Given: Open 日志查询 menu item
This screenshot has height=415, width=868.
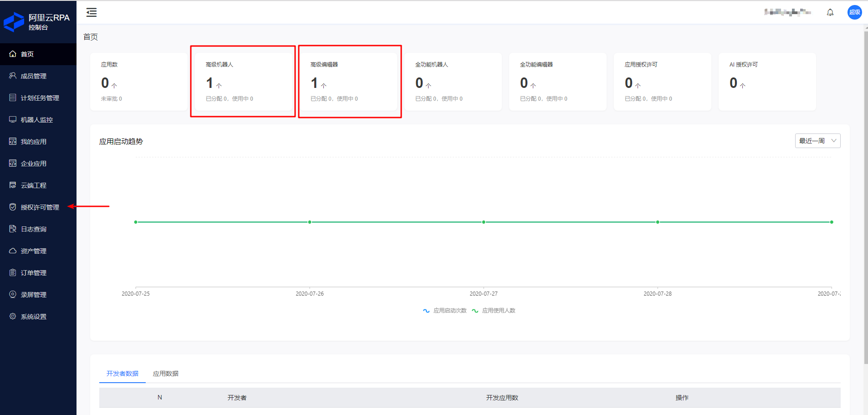Looking at the screenshot, I should [38, 229].
